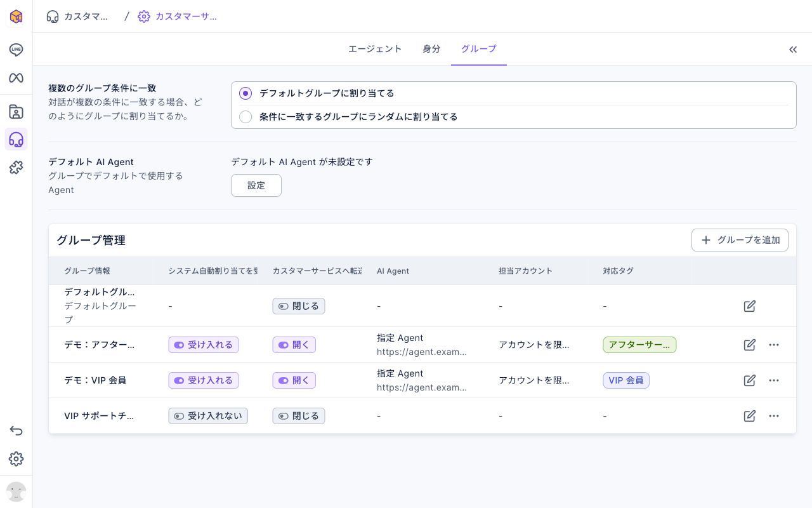Open the contacts icon in sidebar
This screenshot has height=508, width=812.
tap(16, 112)
